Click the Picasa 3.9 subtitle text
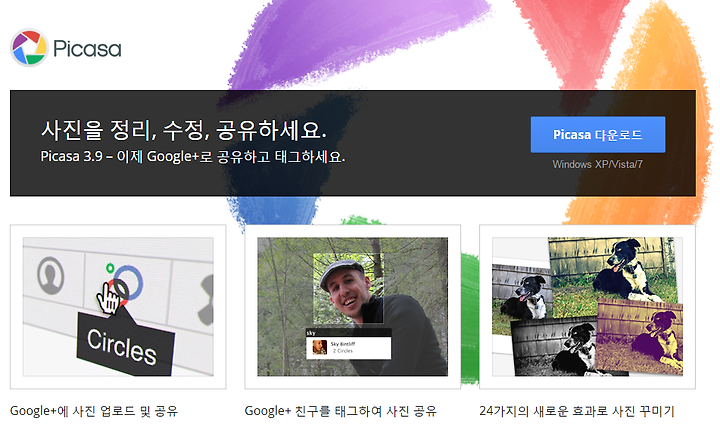This screenshot has height=443, width=720. point(193,157)
